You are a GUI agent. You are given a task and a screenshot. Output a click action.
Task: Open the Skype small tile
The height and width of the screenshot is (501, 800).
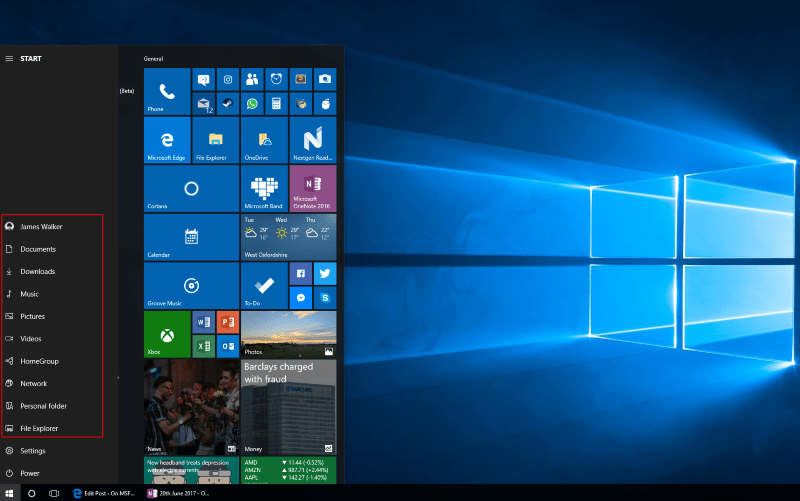click(x=325, y=298)
